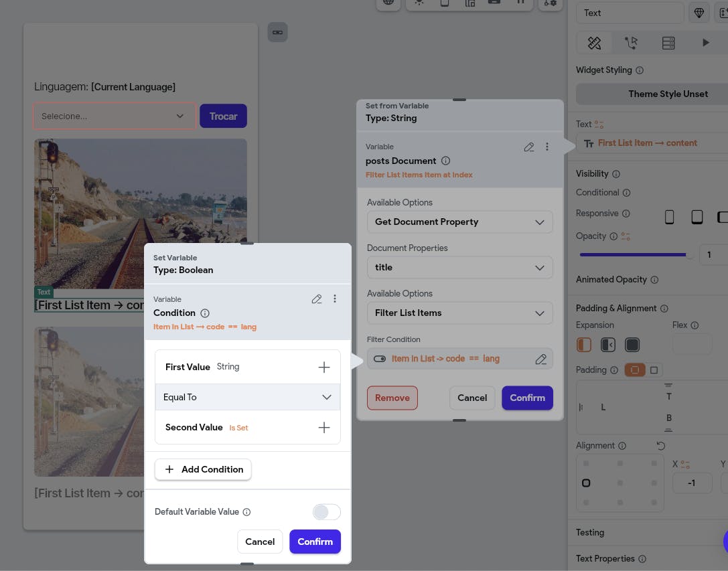The width and height of the screenshot is (728, 571).
Task: Toggle phone visibility in Responsive settings
Action: click(669, 217)
